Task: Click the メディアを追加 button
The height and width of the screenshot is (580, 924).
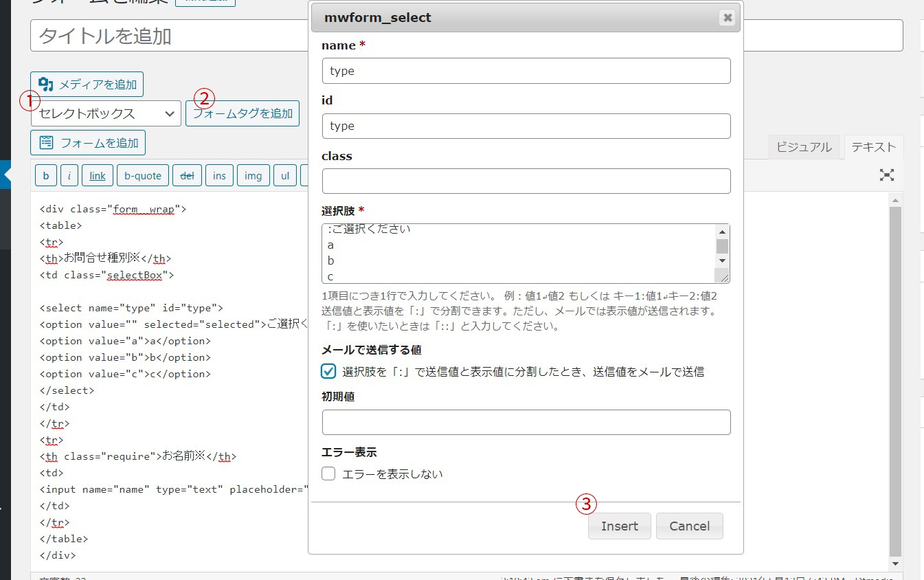Action: (87, 85)
